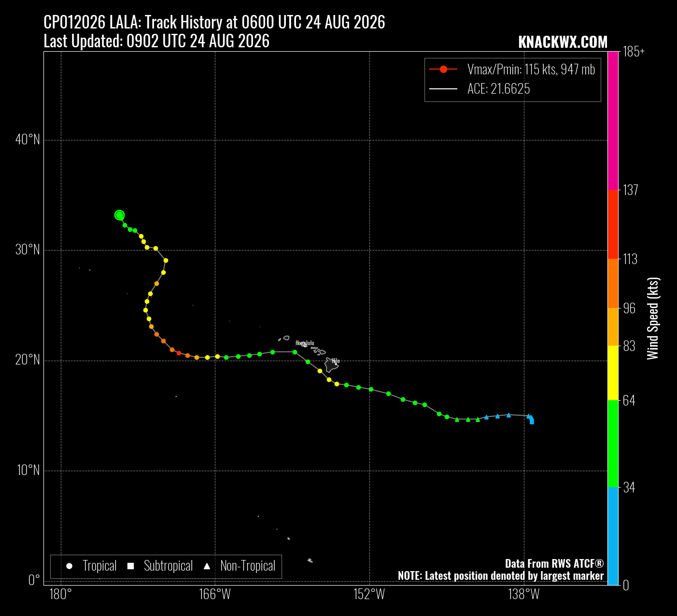Click the "ACE: 21.6625" legend text
Viewport: 677px width, 616px height.
click(x=499, y=89)
